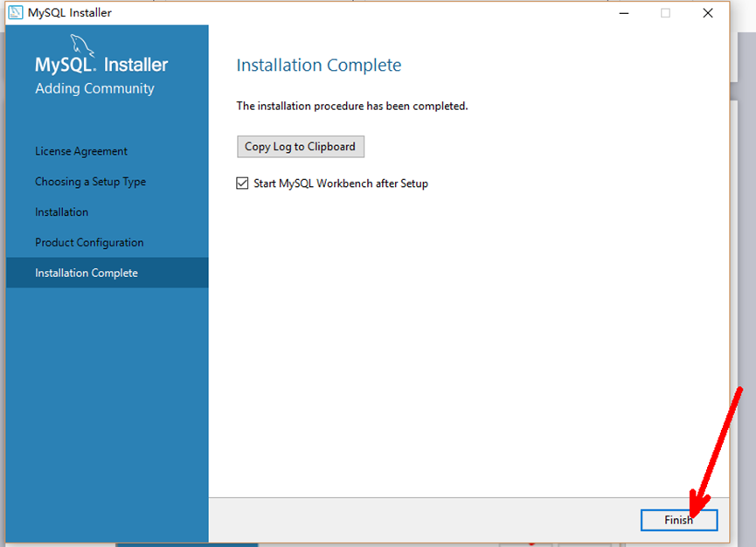Click 'The installation procedure has been completed.' text
The height and width of the screenshot is (547, 756).
coord(352,106)
